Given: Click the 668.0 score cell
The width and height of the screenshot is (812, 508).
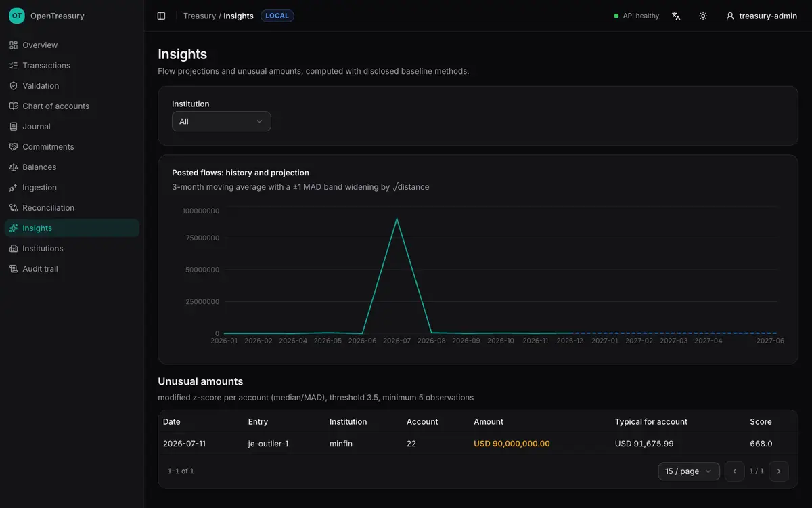Looking at the screenshot, I should 761,444.
